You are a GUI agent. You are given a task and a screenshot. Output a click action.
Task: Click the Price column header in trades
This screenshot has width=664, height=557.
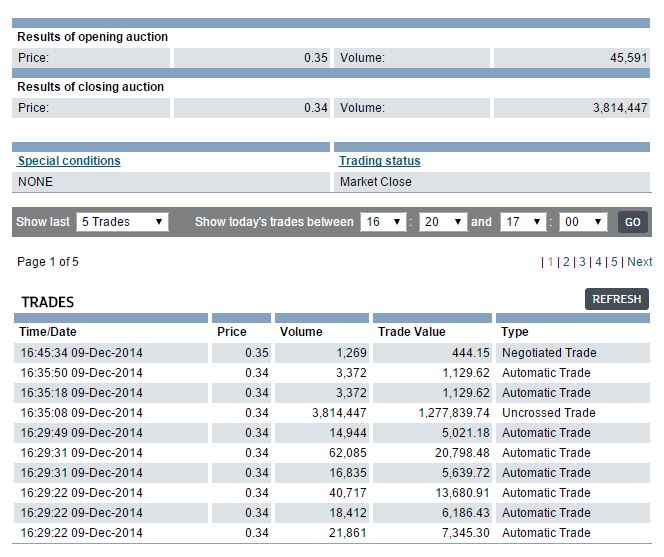coord(231,332)
